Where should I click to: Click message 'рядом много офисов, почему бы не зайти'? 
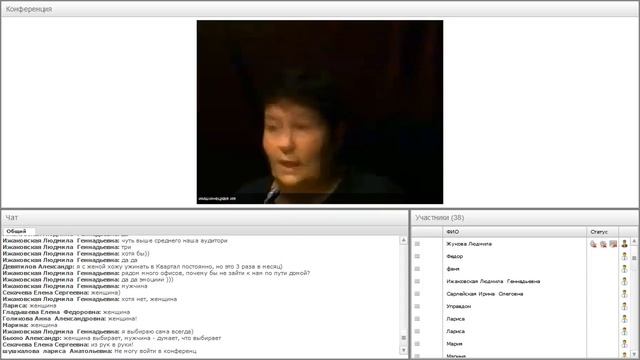tap(216, 273)
